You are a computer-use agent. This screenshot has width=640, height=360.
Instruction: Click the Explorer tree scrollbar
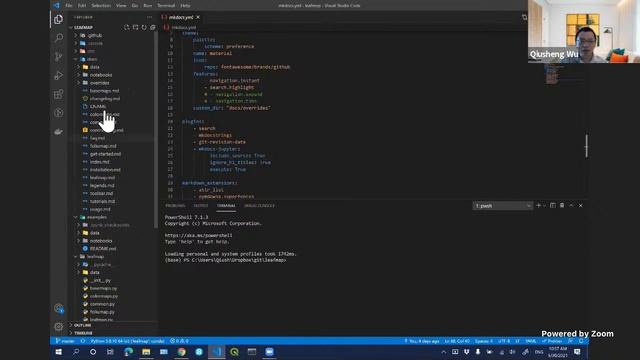coord(156,130)
